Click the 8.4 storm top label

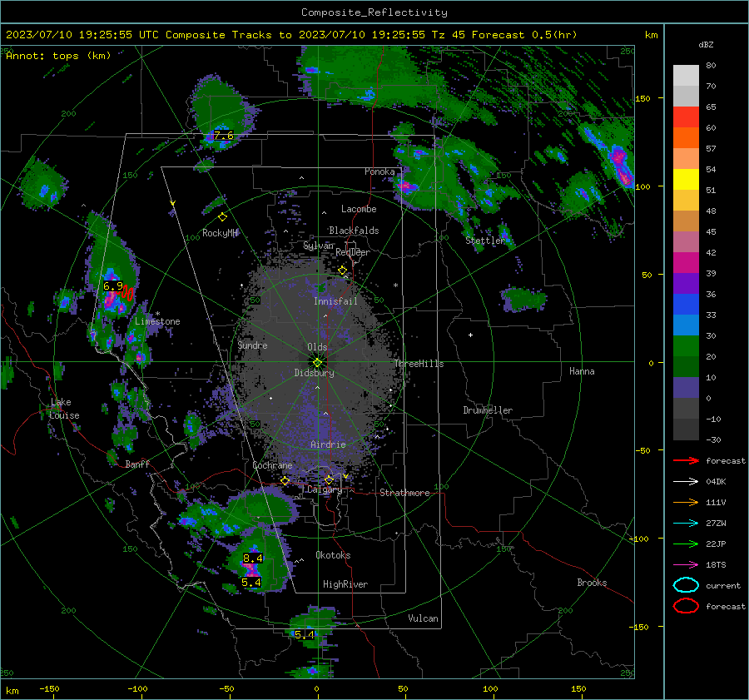click(253, 559)
